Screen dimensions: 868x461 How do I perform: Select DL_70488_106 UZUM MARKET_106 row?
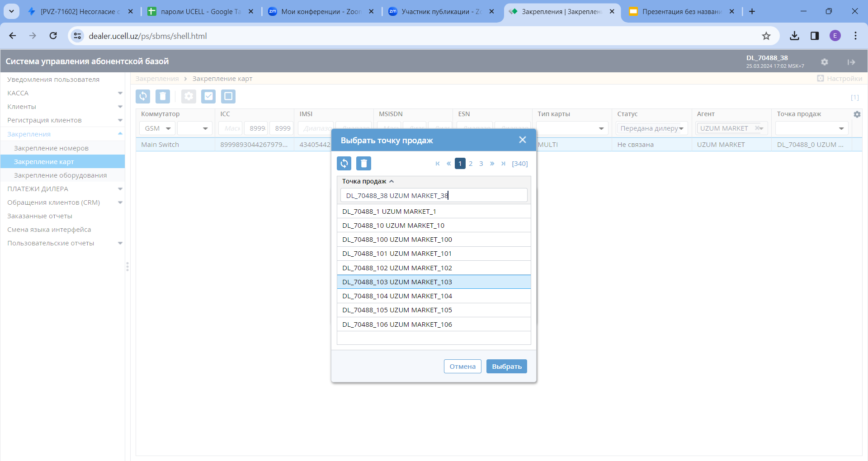click(x=434, y=325)
